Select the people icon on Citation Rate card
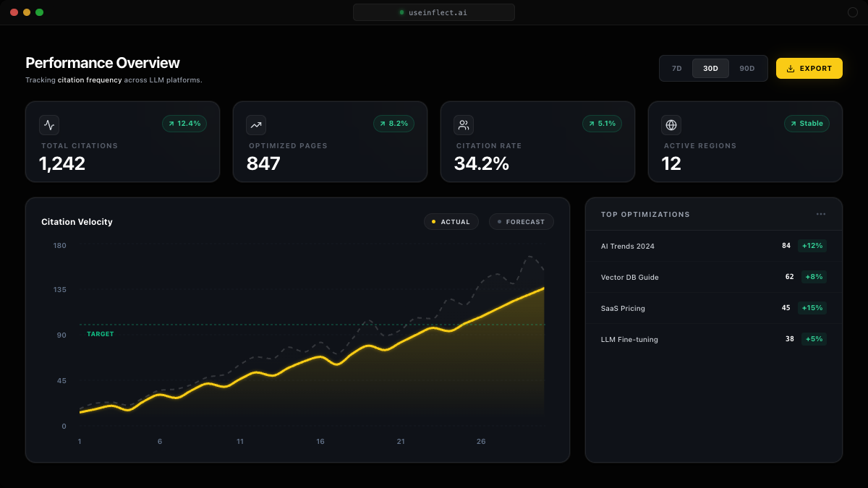The height and width of the screenshot is (488, 868). [x=464, y=124]
